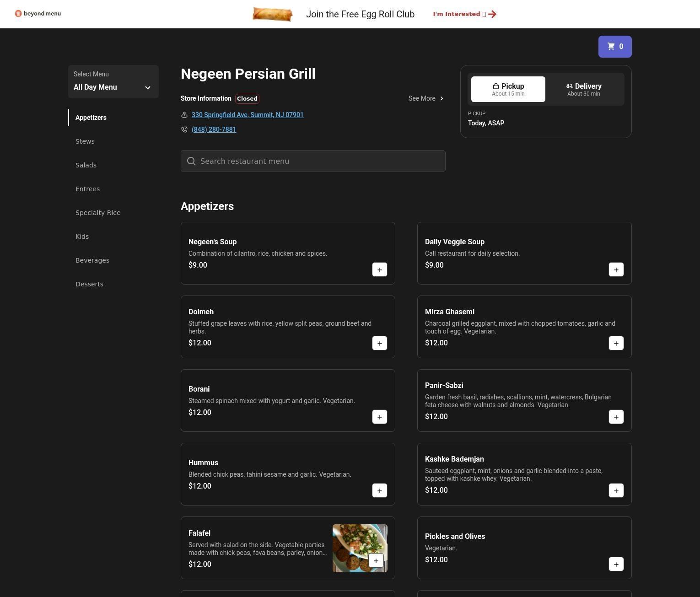This screenshot has width=700, height=597.
Task: Add Negeen's Soup to cart
Action: 379,270
